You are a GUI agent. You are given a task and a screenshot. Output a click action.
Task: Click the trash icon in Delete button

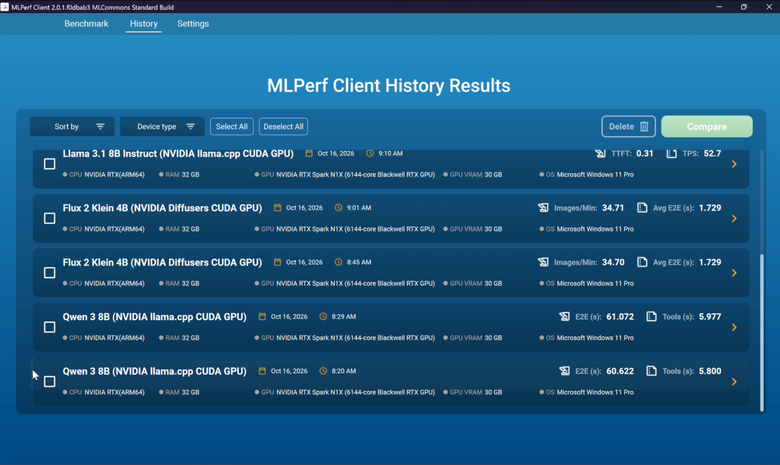point(644,127)
